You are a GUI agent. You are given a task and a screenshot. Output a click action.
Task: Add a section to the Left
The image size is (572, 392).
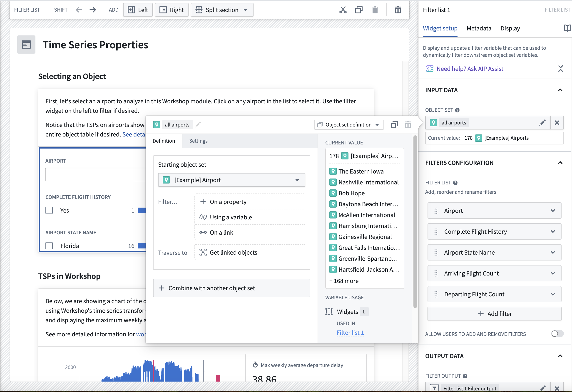coord(138,10)
